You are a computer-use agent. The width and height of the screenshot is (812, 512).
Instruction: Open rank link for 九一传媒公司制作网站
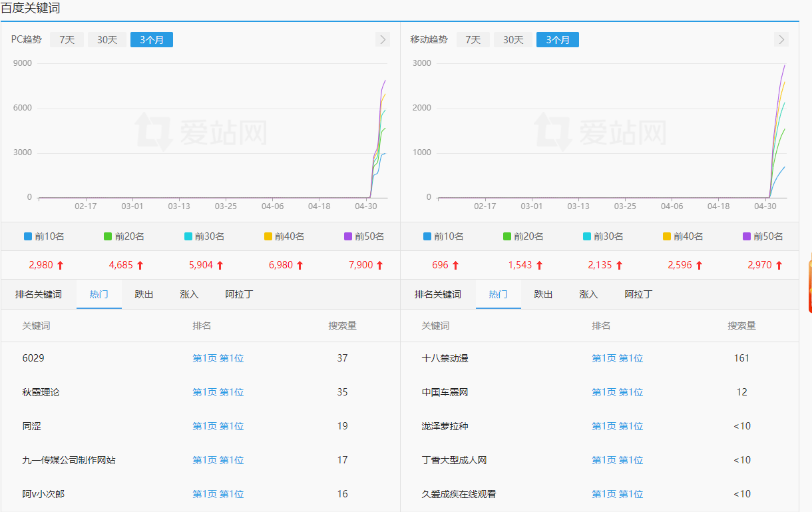pyautogui.click(x=218, y=460)
